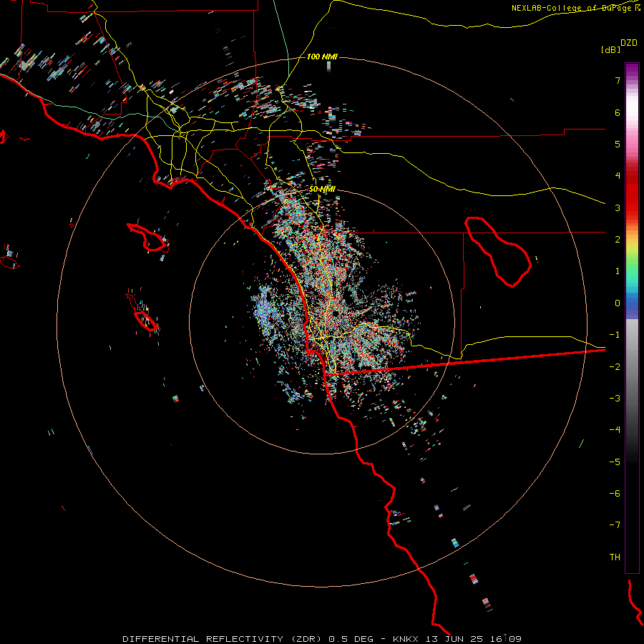Click the -6 value on the color scale
The image size is (644, 644).
[x=615, y=494]
